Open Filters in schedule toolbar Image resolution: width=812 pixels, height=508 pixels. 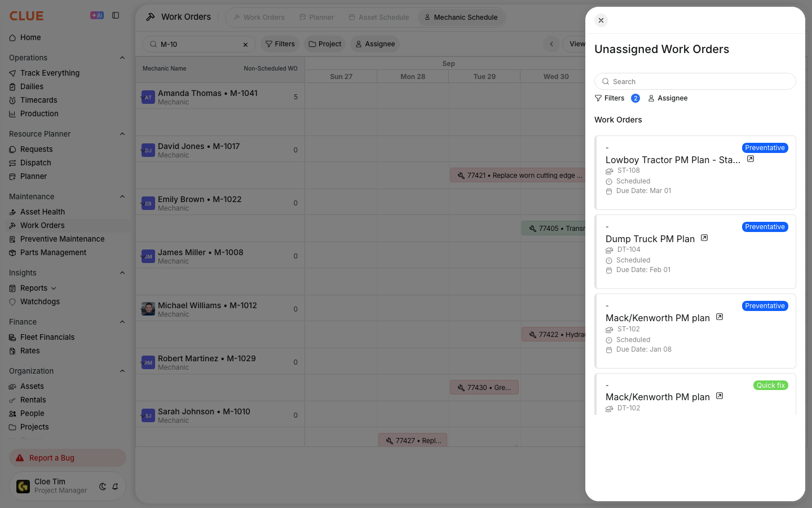click(280, 44)
